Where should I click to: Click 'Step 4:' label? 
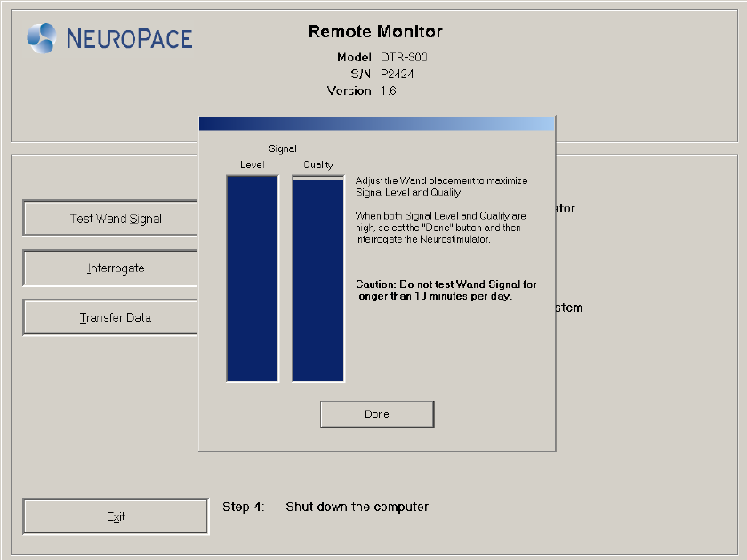[x=244, y=507]
